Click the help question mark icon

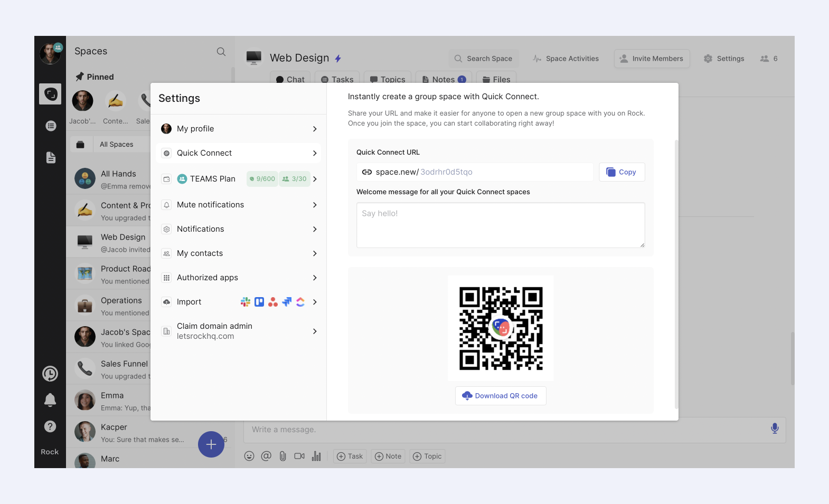tap(50, 426)
